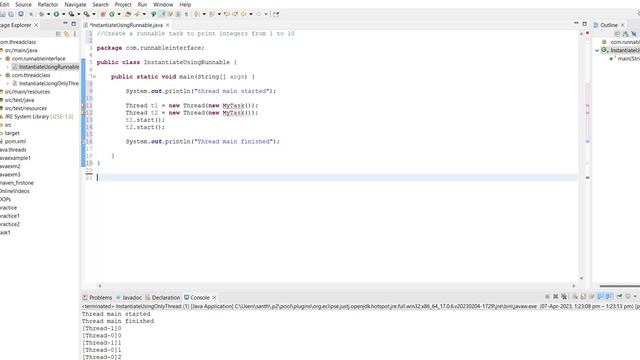The image size is (640, 360).
Task: Click the Debug bug icon in toolbar
Action: point(42,14)
